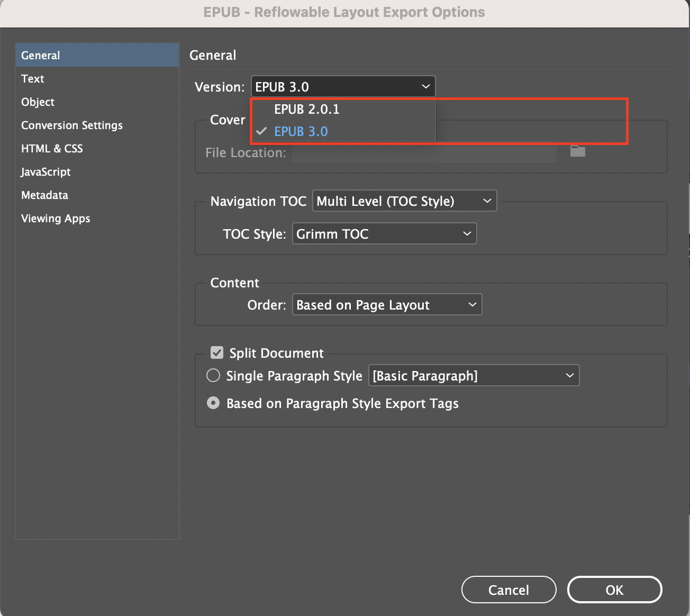Confirm export by clicking OK
This screenshot has height=616, width=690.
tap(614, 590)
